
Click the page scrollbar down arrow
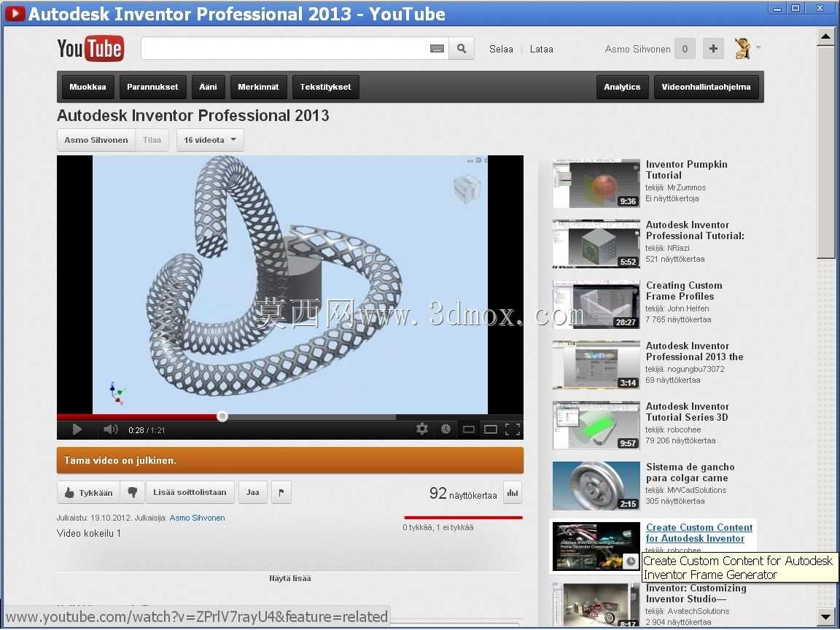[x=825, y=616]
